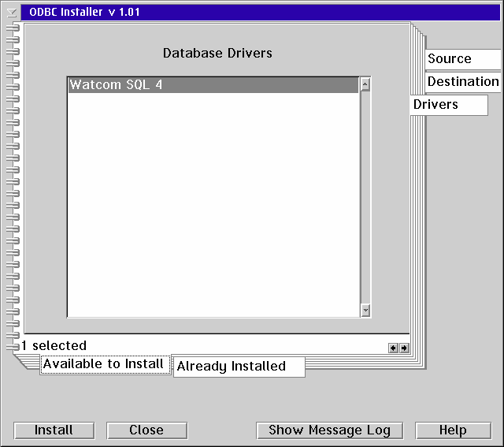504x447 pixels.
Task: Open the system menu icon in title bar
Action: point(12,13)
